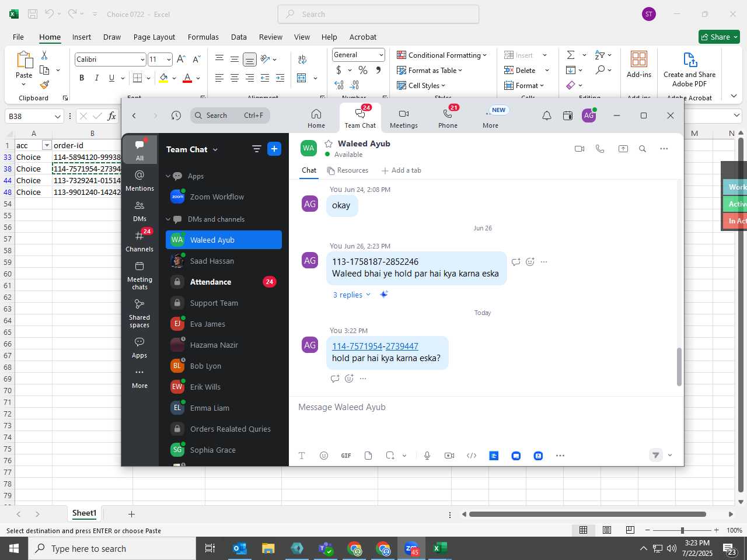The image size is (747, 560).
Task: Open Resources tab in chat
Action: 348,170
